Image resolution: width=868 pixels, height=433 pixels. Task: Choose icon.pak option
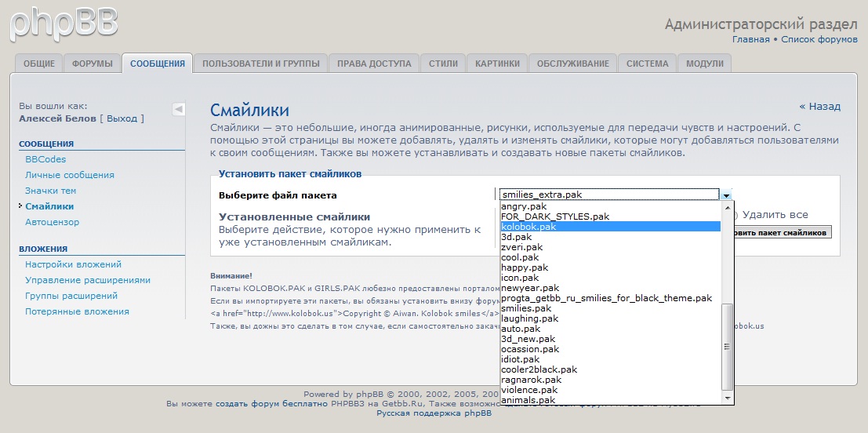[610, 278]
